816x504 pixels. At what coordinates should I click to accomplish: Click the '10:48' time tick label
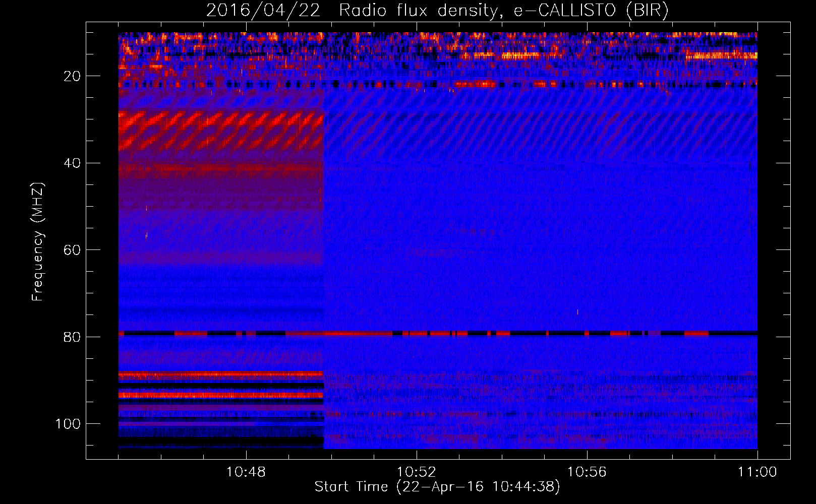tap(246, 472)
